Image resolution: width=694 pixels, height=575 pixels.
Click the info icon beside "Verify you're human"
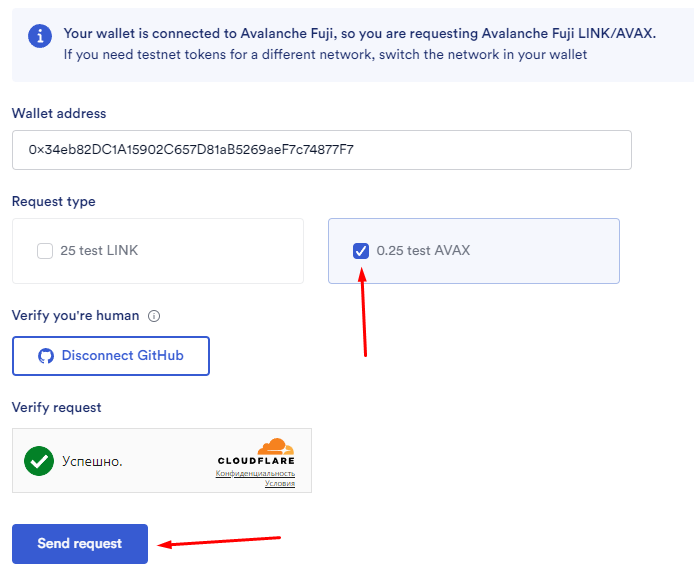click(x=154, y=316)
